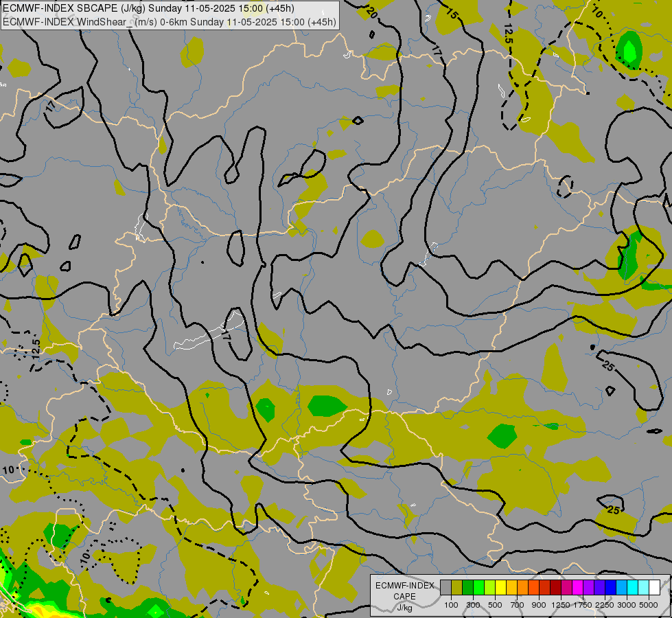
Task: Click the legend value 1250
Action: 561,605
